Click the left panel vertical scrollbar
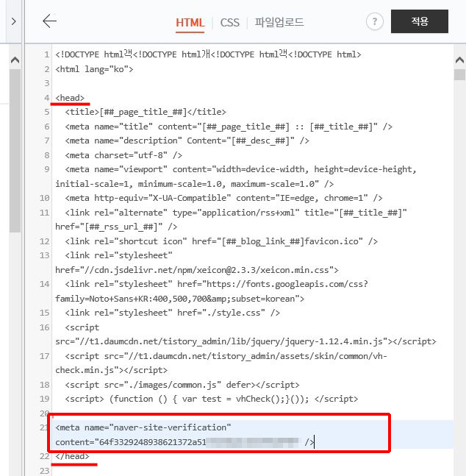 15,151
